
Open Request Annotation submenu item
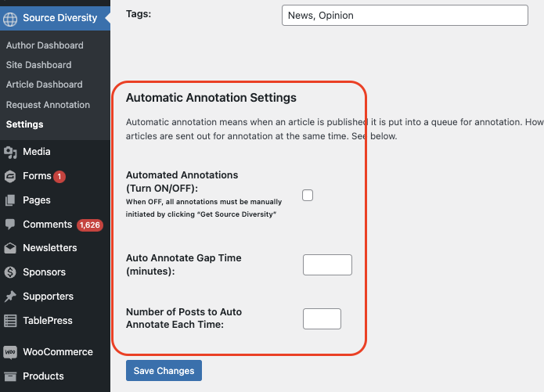pos(48,105)
